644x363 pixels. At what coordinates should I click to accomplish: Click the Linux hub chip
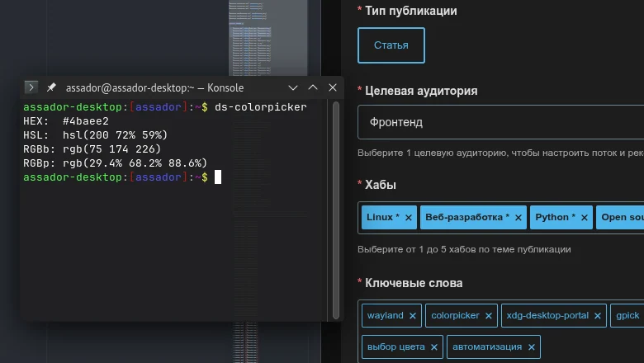[x=389, y=218]
